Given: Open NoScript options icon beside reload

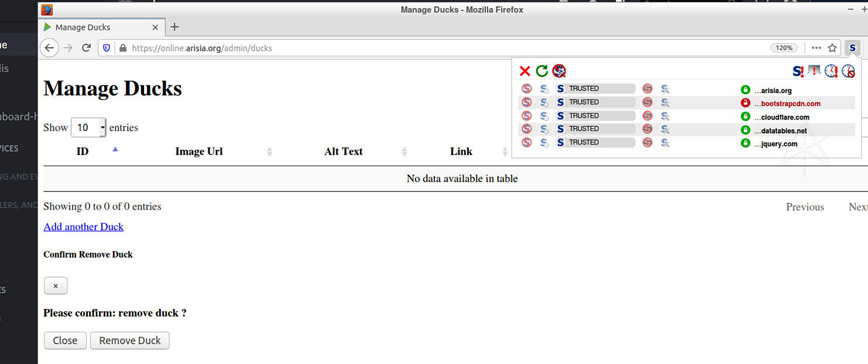Looking at the screenshot, I should [x=559, y=71].
